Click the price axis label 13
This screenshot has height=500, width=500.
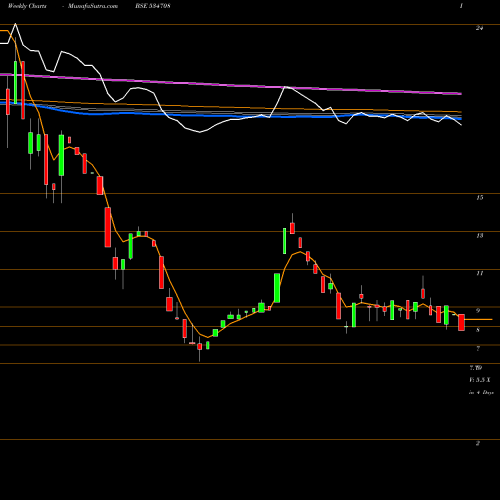(479, 236)
